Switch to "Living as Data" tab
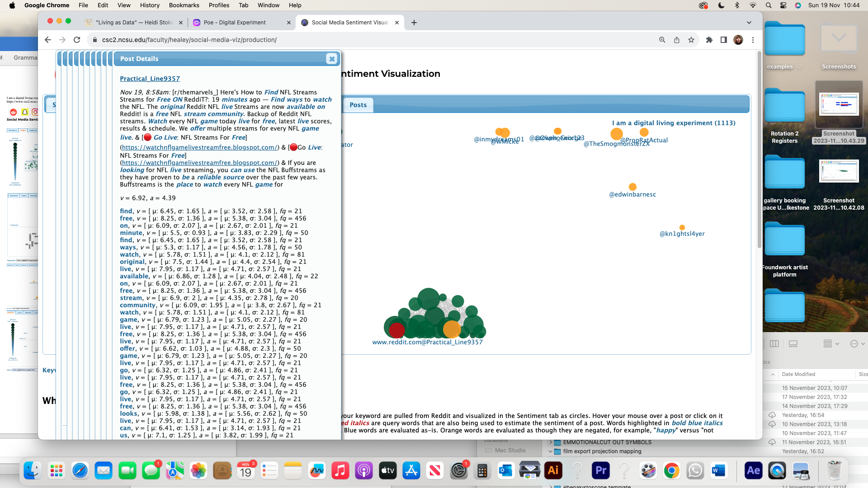 tap(134, 23)
